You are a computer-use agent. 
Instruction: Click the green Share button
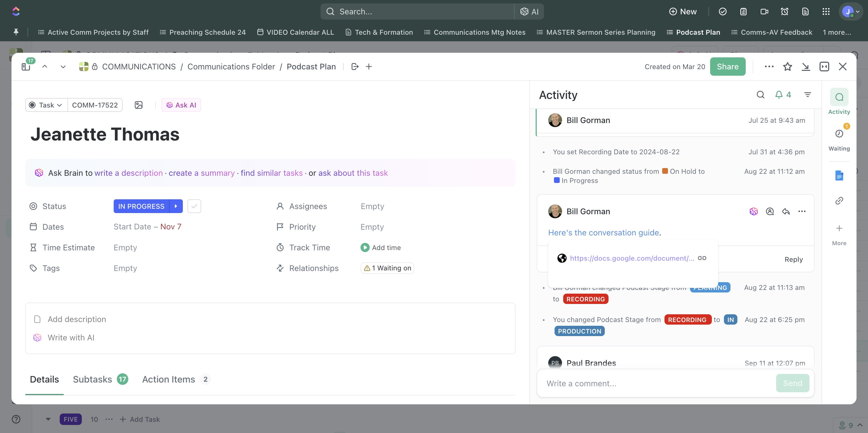[727, 67]
